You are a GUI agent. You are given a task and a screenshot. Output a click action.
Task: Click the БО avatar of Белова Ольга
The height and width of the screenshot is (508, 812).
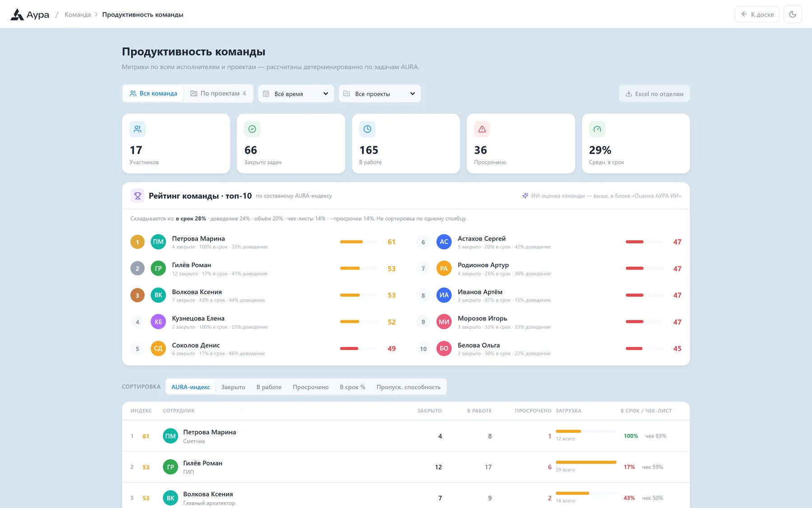point(444,349)
